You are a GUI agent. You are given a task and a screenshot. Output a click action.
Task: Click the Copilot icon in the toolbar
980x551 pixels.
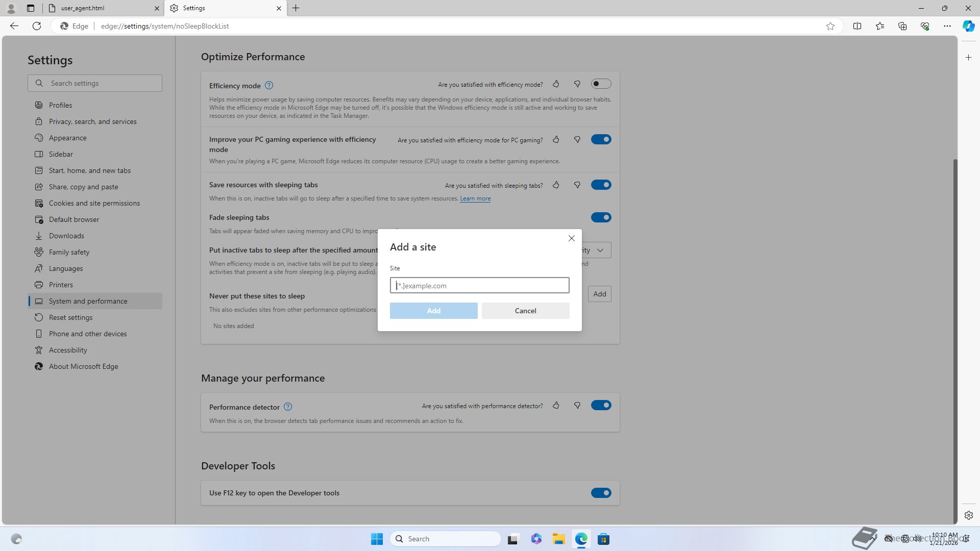(968, 26)
